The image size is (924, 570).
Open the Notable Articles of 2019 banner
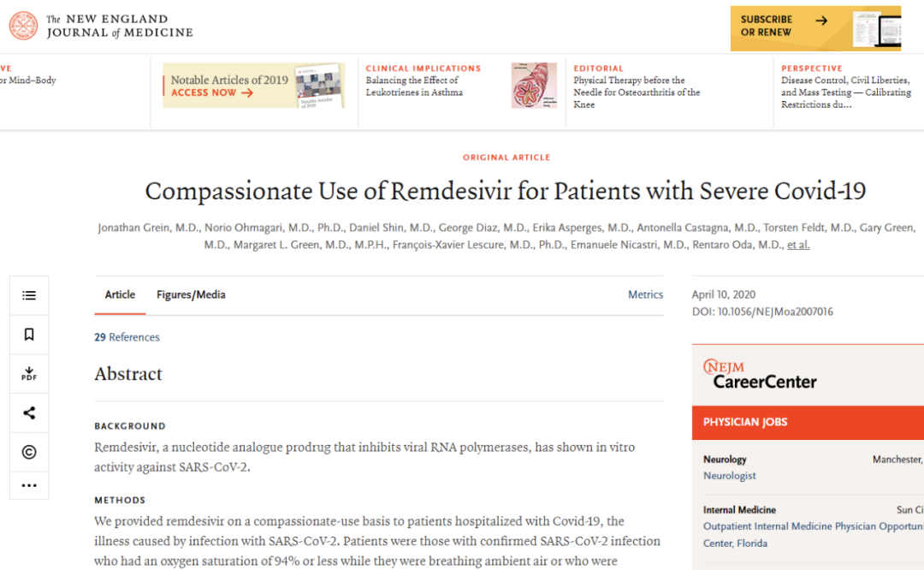[x=253, y=86]
